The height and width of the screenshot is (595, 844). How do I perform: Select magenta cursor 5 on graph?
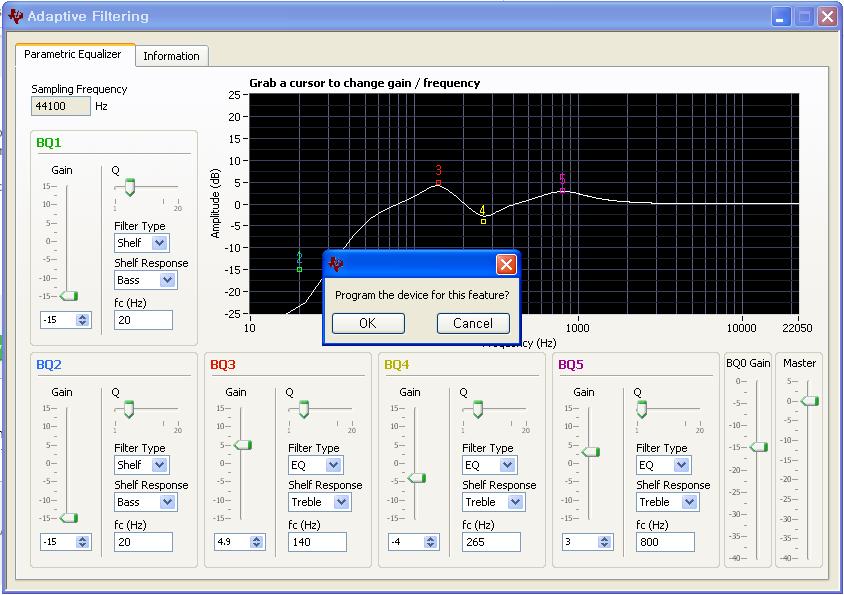[562, 190]
